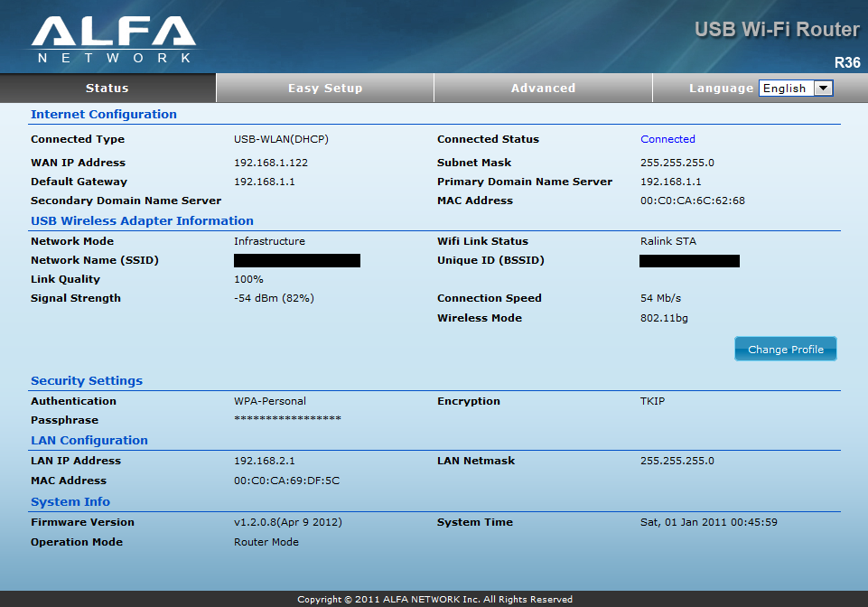The width and height of the screenshot is (868, 607).
Task: Click the TKIP encryption value
Action: click(x=653, y=401)
